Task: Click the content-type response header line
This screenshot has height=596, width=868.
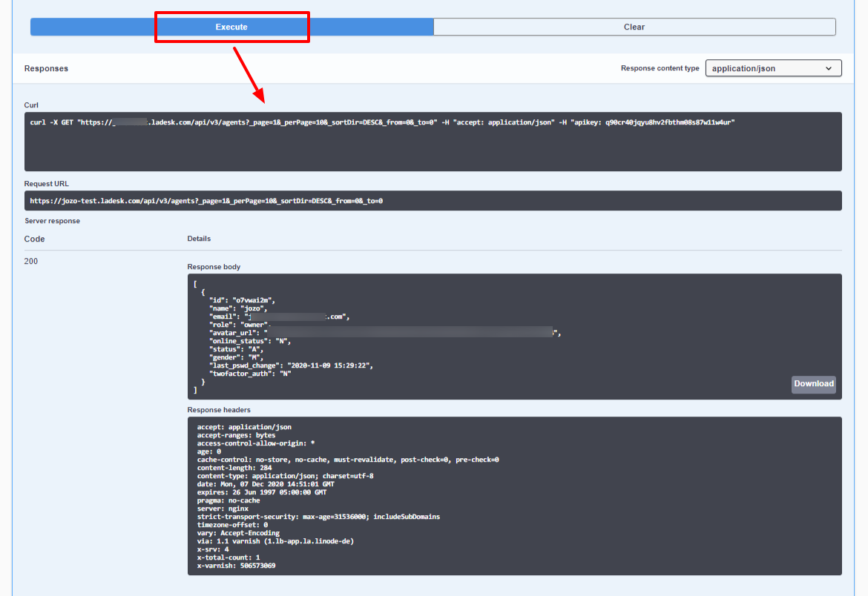Action: point(285,476)
